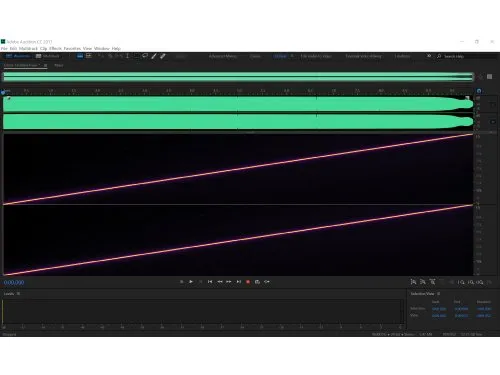
Task: Switch to the Mixer tab
Action: pyautogui.click(x=59, y=65)
